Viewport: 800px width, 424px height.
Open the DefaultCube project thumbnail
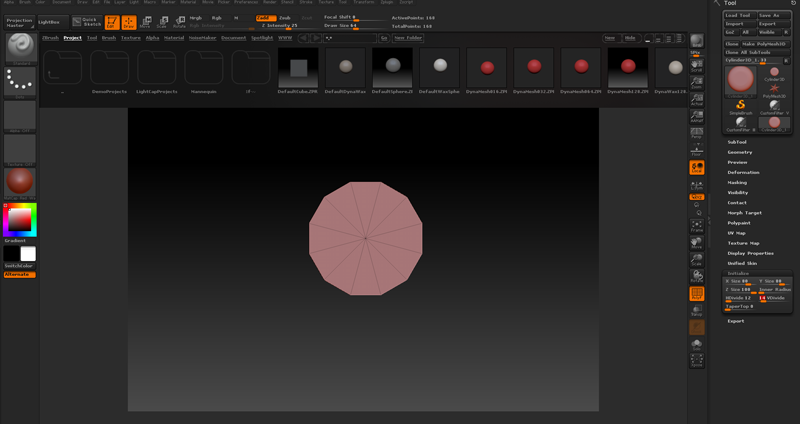point(297,68)
